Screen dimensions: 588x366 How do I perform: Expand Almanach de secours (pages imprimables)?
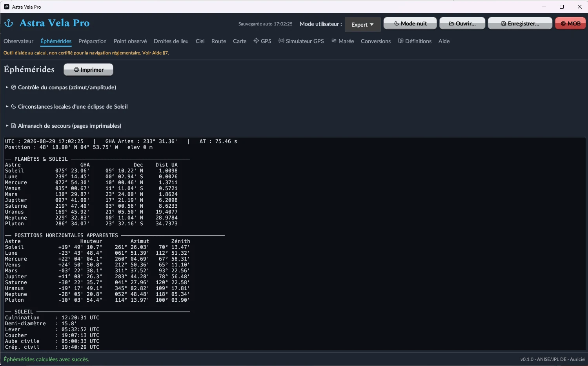click(63, 126)
